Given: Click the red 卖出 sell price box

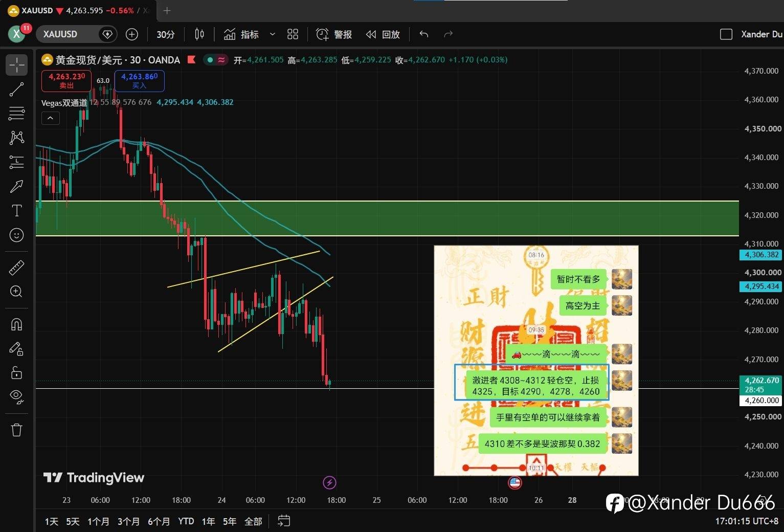Looking at the screenshot, I should (x=66, y=81).
